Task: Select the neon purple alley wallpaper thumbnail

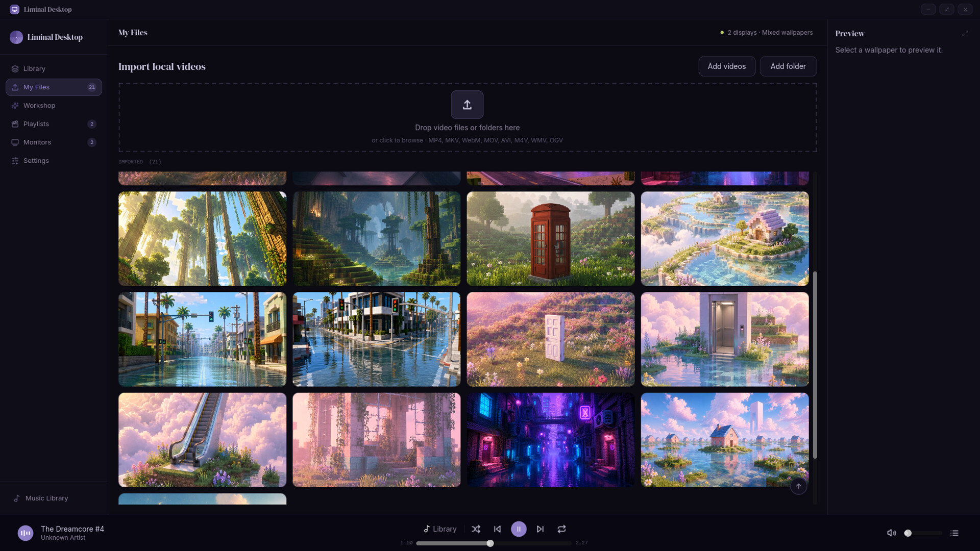Action: pos(550,440)
